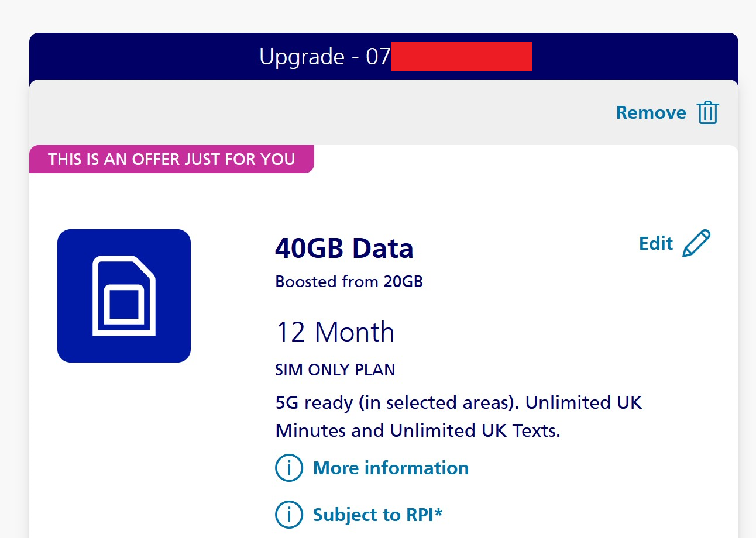Click the red redacted phone number block
The width and height of the screenshot is (756, 538).
pyautogui.click(x=461, y=57)
